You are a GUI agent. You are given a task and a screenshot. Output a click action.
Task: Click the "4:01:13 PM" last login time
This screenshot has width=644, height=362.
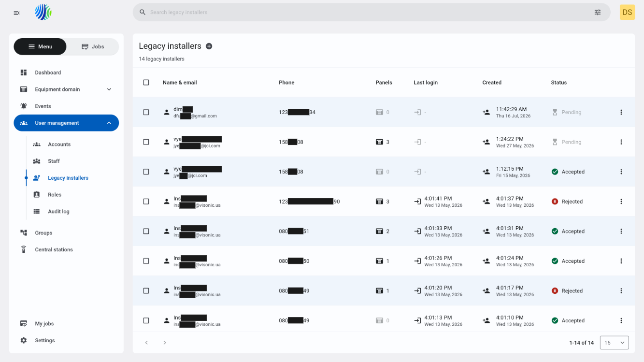point(438,318)
